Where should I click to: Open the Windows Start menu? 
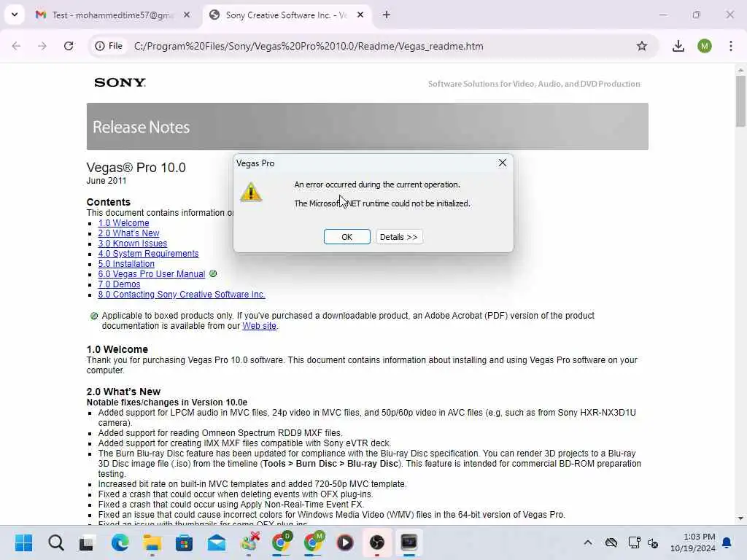23,542
